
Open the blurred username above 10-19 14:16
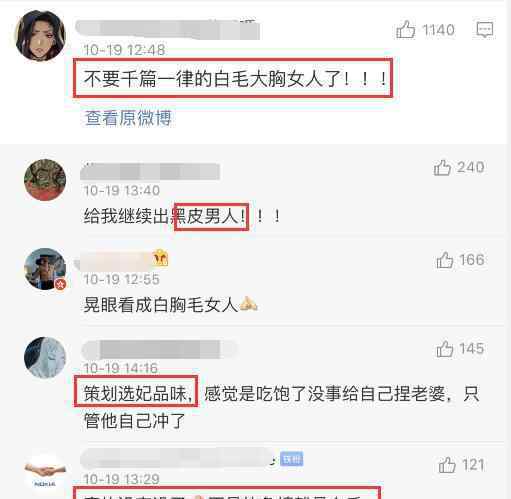tap(159, 349)
